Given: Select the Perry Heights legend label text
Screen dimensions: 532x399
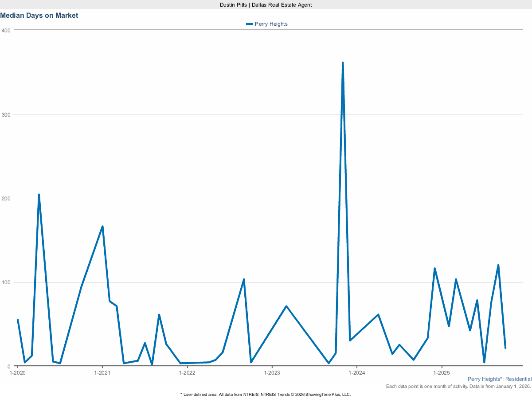Looking at the screenshot, I should click(270, 24).
